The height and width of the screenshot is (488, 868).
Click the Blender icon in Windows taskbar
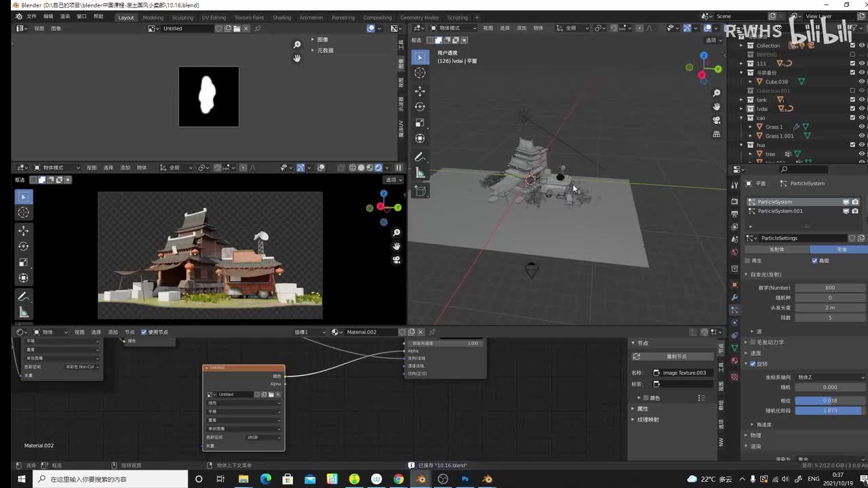pos(420,479)
